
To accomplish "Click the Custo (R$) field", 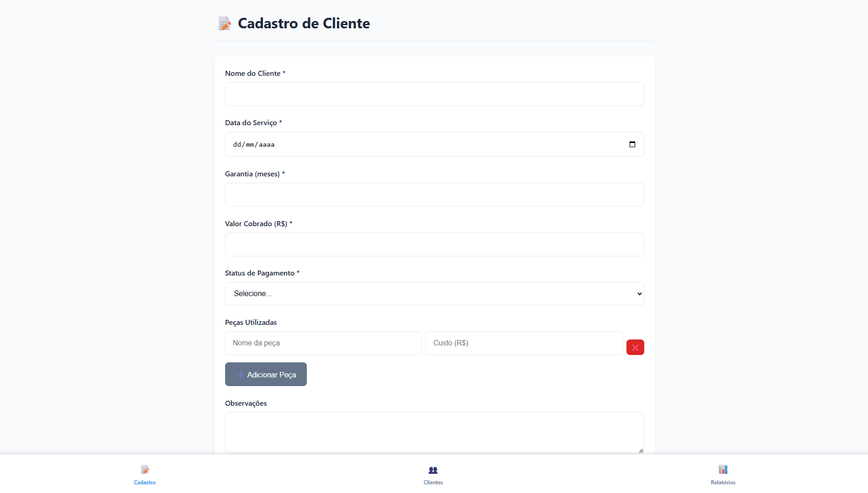I will pos(523,343).
